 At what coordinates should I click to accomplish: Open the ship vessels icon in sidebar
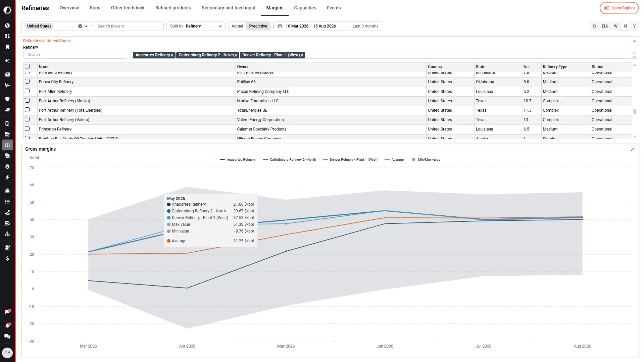[7, 191]
